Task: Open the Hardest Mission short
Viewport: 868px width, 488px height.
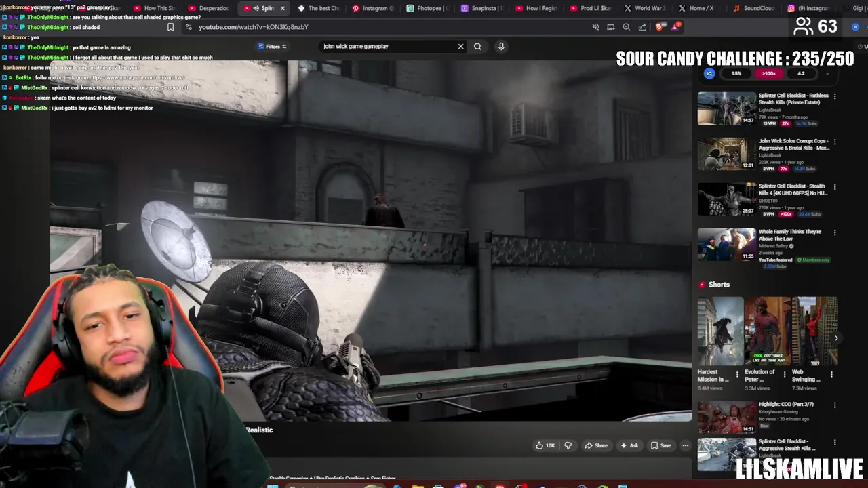Action: pos(720,331)
